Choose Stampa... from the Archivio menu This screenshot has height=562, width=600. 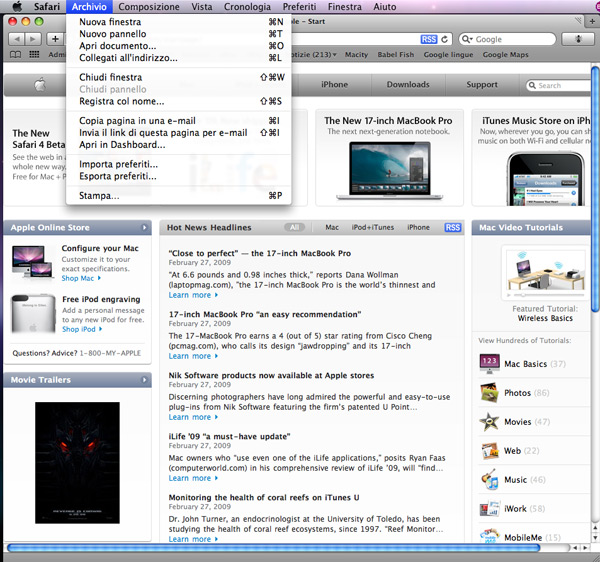pos(99,195)
